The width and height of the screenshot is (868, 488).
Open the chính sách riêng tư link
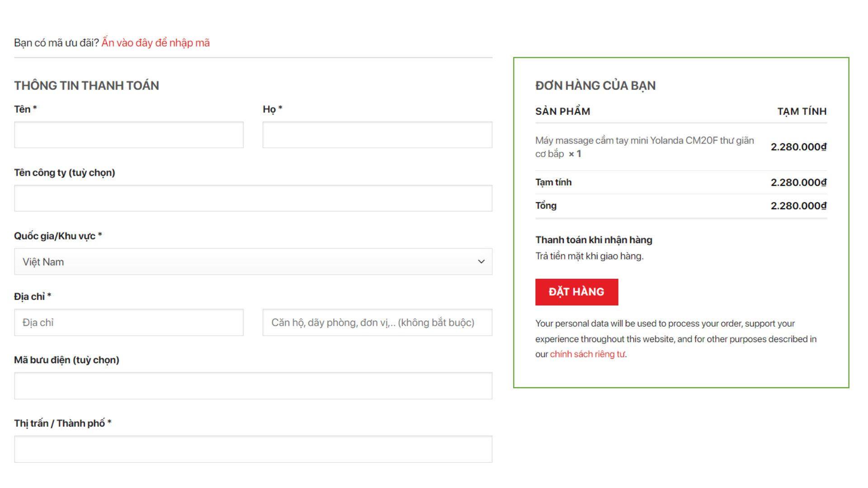point(587,354)
